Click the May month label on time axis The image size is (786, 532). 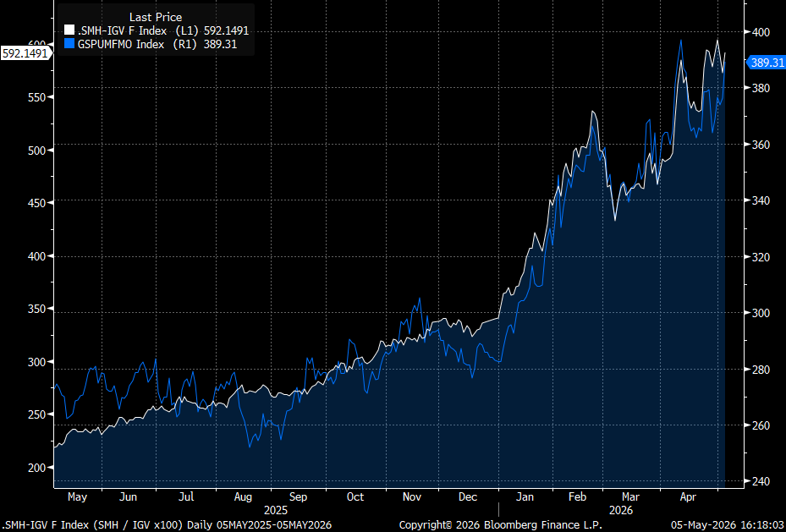coord(77,497)
